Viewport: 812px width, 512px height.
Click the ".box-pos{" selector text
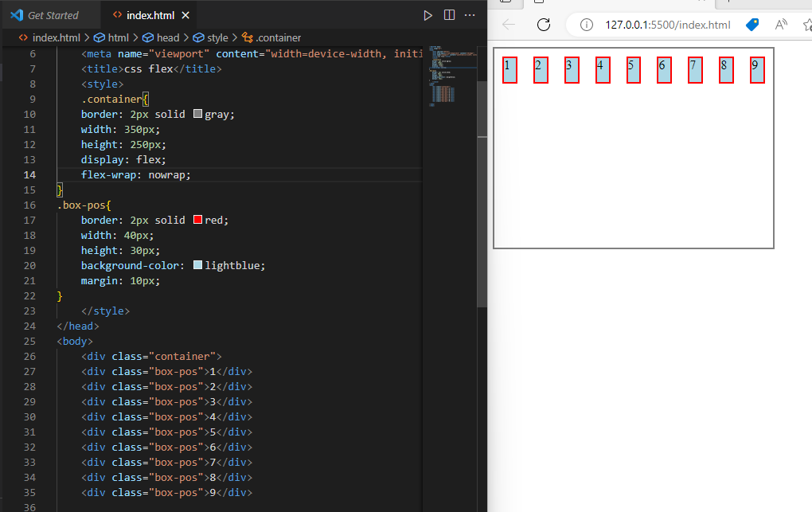84,205
